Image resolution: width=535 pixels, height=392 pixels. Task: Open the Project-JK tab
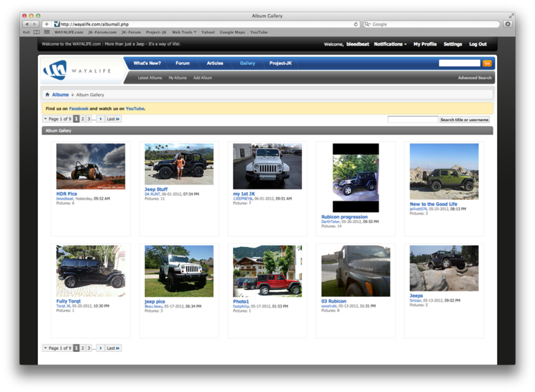pyautogui.click(x=280, y=63)
